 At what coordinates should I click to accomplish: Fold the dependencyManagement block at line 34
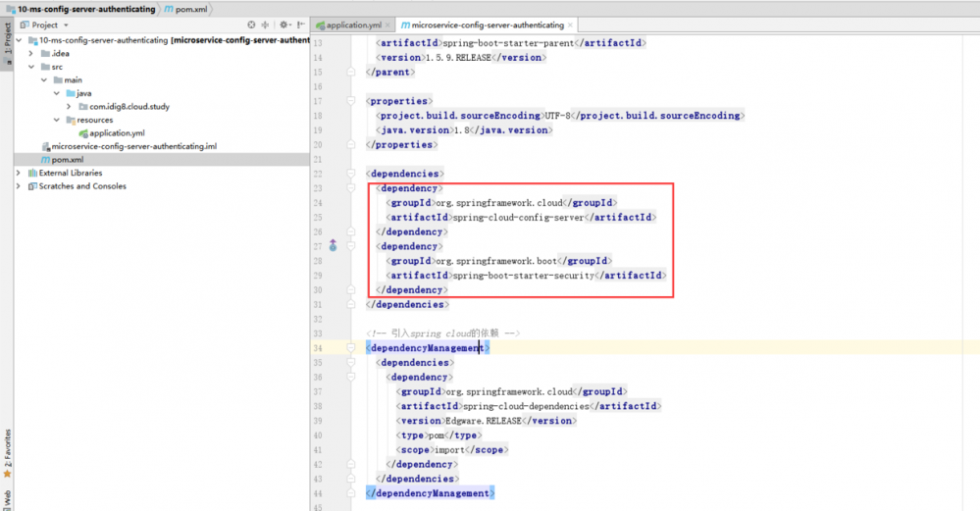tap(351, 347)
